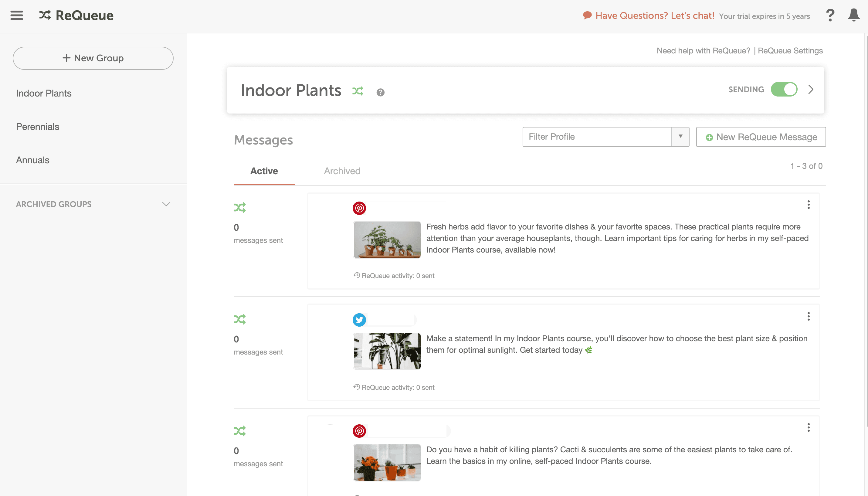
Task: Open the hamburger navigation menu
Action: coord(17,15)
